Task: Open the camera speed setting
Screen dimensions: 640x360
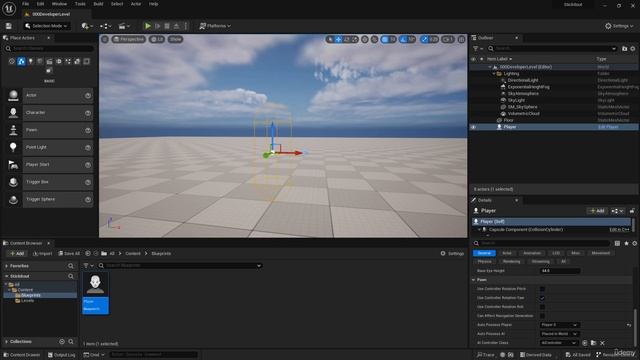Action: 448,39
